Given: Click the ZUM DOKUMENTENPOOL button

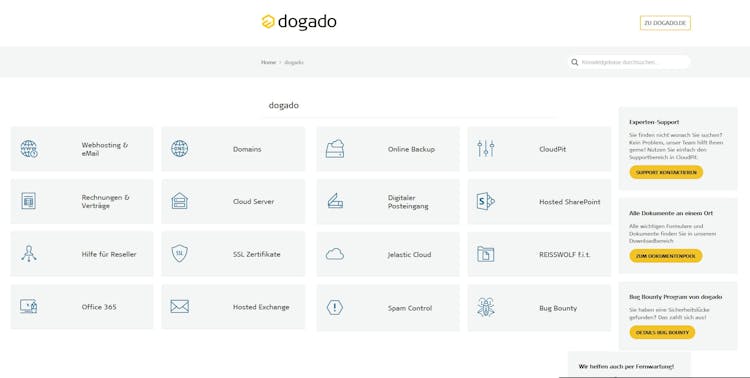Looking at the screenshot, I should (x=665, y=256).
